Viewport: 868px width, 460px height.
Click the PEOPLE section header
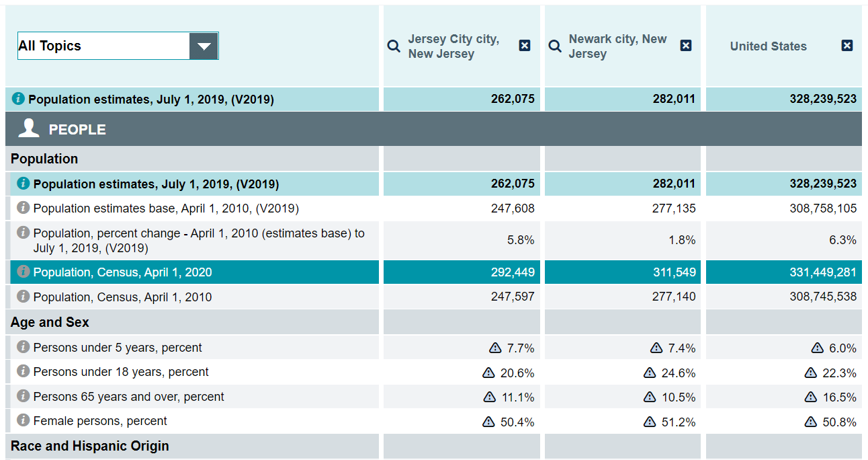[77, 129]
